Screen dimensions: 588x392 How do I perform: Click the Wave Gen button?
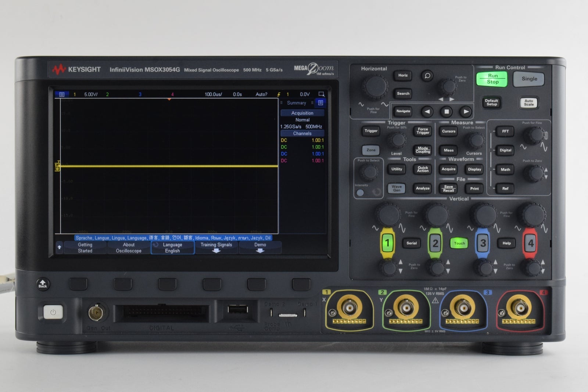click(397, 188)
